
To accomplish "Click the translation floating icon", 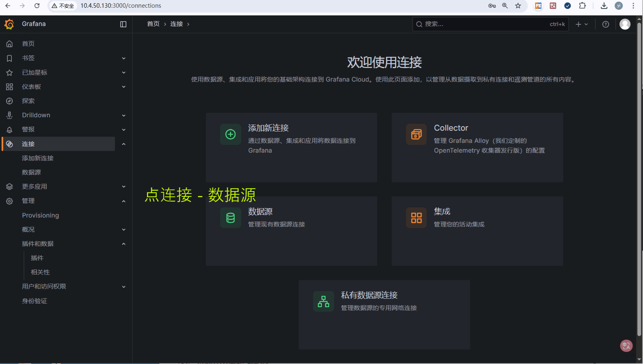I will pyautogui.click(x=626, y=346).
